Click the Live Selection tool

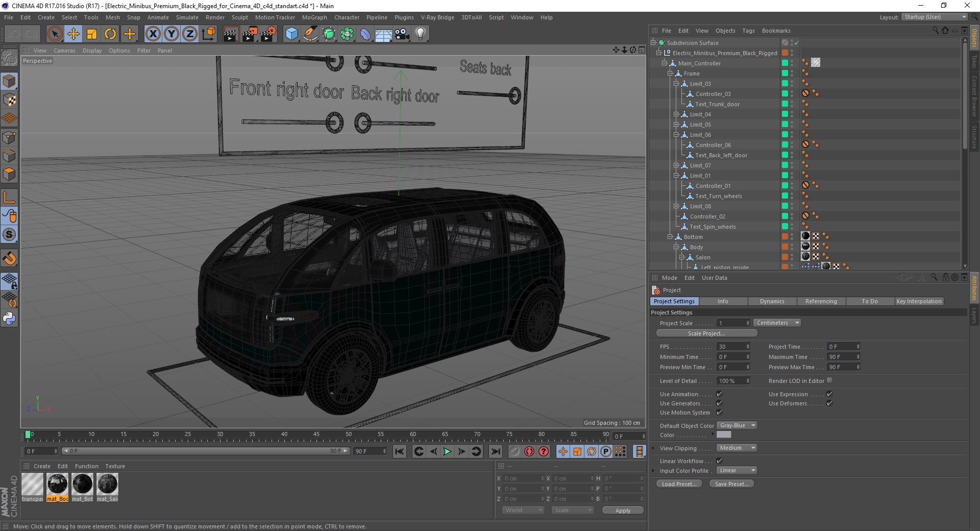click(x=55, y=34)
